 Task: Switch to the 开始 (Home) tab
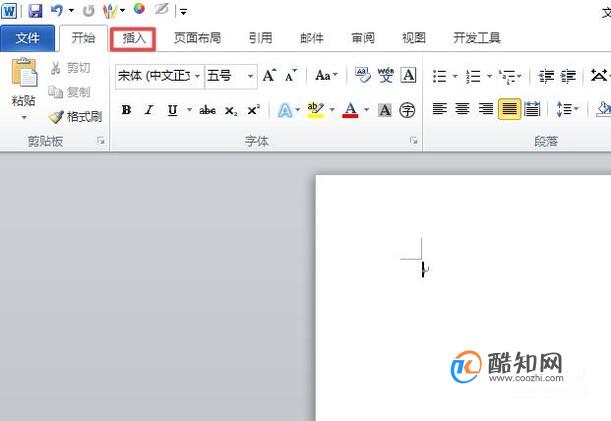[83, 38]
